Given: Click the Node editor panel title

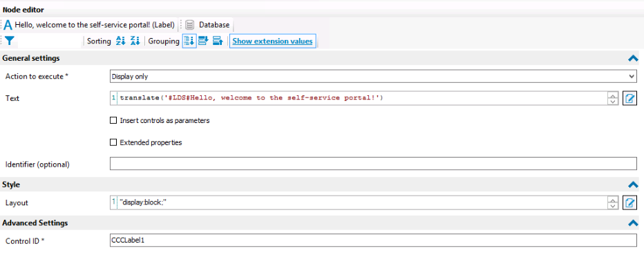Looking at the screenshot, I should tap(23, 10).
